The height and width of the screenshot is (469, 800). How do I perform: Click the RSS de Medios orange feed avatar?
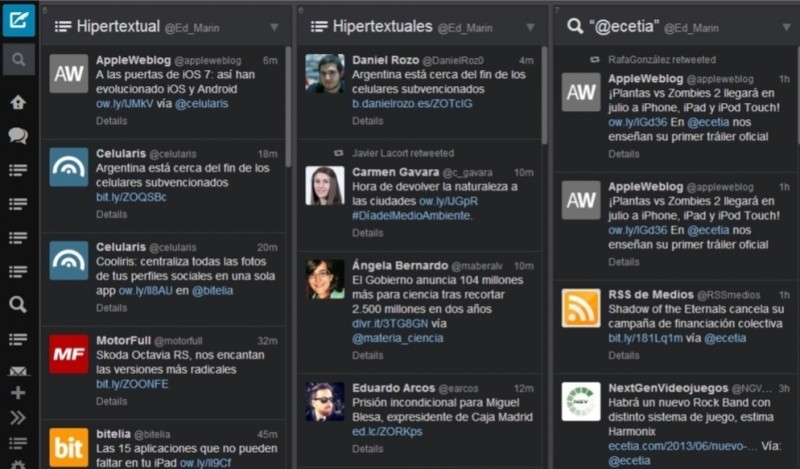pos(581,308)
